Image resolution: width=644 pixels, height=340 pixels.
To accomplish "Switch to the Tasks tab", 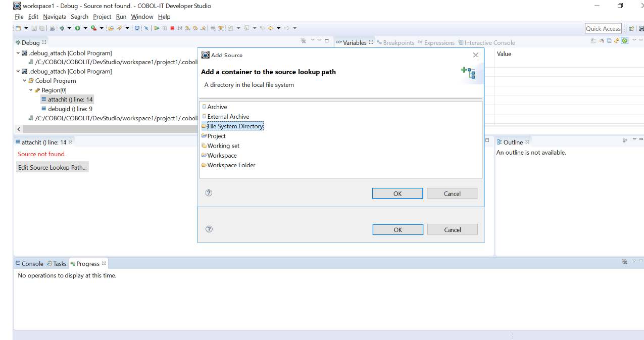I will click(57, 264).
